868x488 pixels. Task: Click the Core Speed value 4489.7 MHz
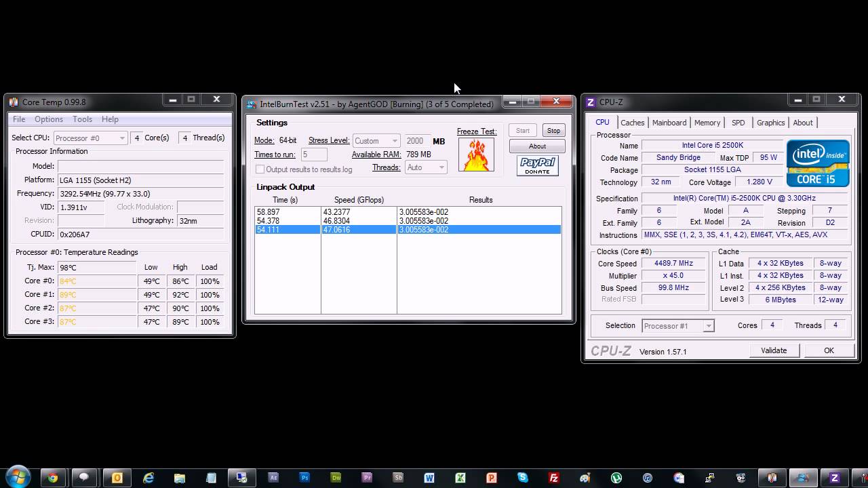(x=673, y=264)
